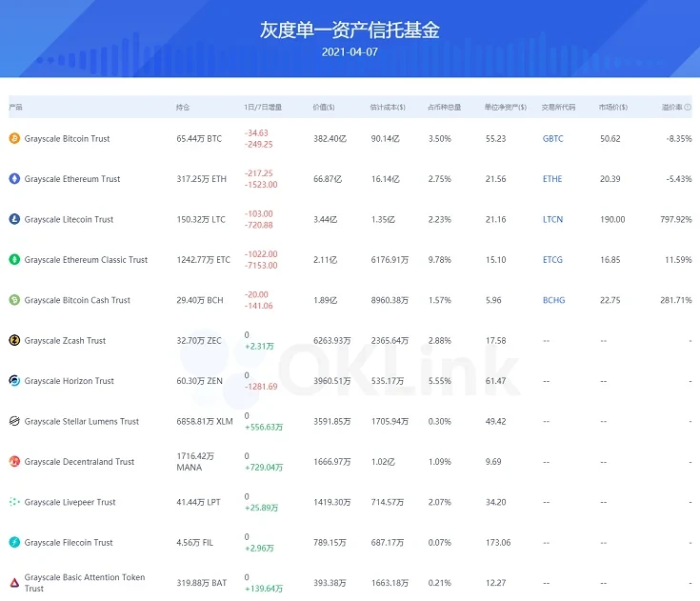Click the Grayscale Filecoin Trust product name
This screenshot has height=601, width=700.
click(69, 543)
